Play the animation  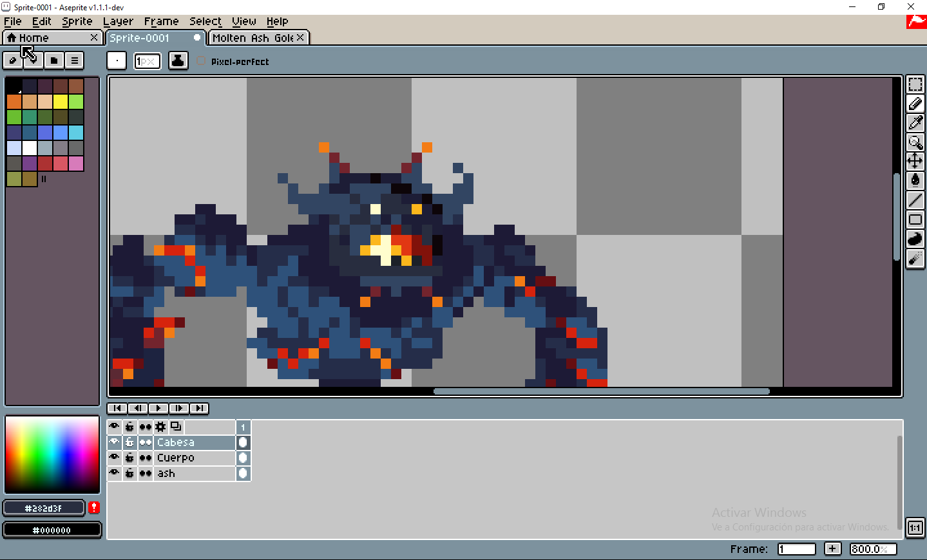pos(158,408)
